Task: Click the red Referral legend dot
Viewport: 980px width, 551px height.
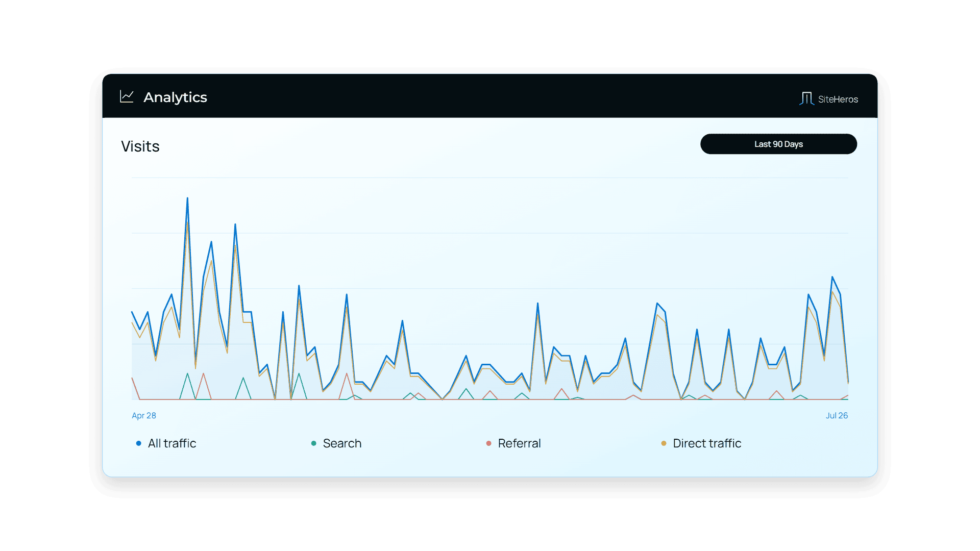Action: point(488,443)
